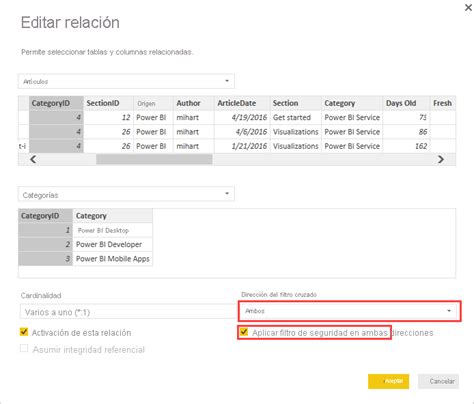
Task: Click the Power BI Mobile Apps cell
Action: pyautogui.click(x=113, y=259)
